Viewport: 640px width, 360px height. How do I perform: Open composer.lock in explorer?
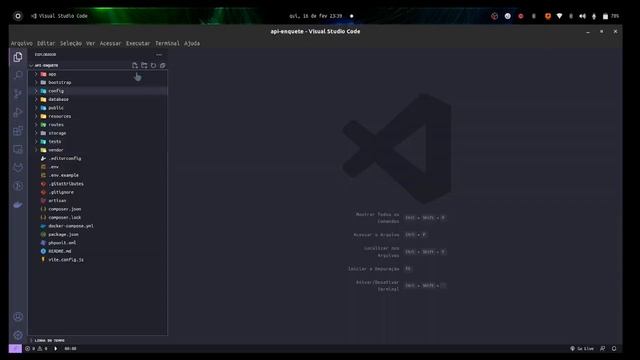coord(98,218)
